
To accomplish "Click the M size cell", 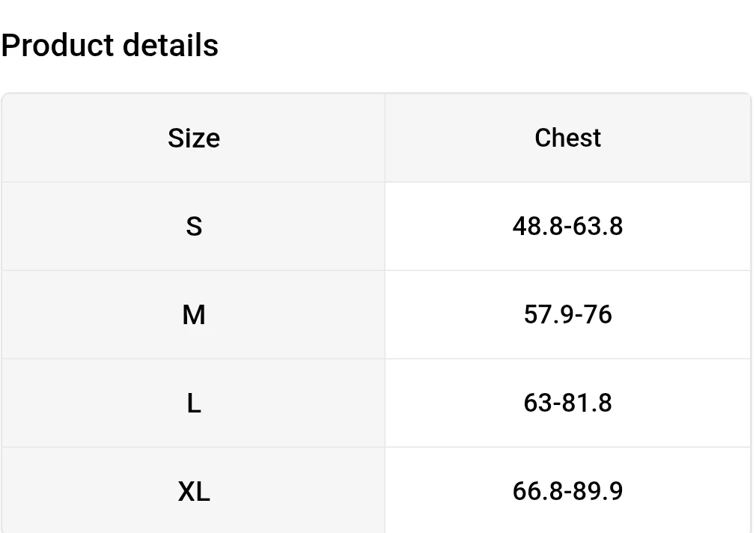I will pos(194,314).
